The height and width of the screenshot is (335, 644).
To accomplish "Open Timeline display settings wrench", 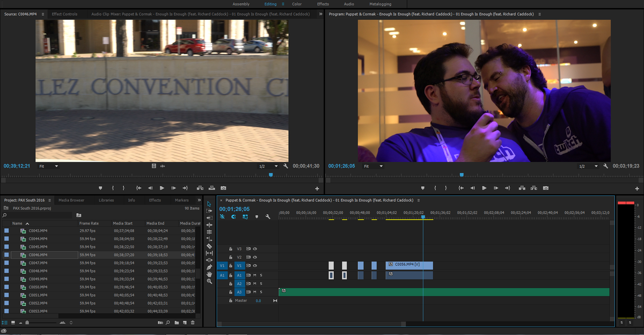I will 268,217.
